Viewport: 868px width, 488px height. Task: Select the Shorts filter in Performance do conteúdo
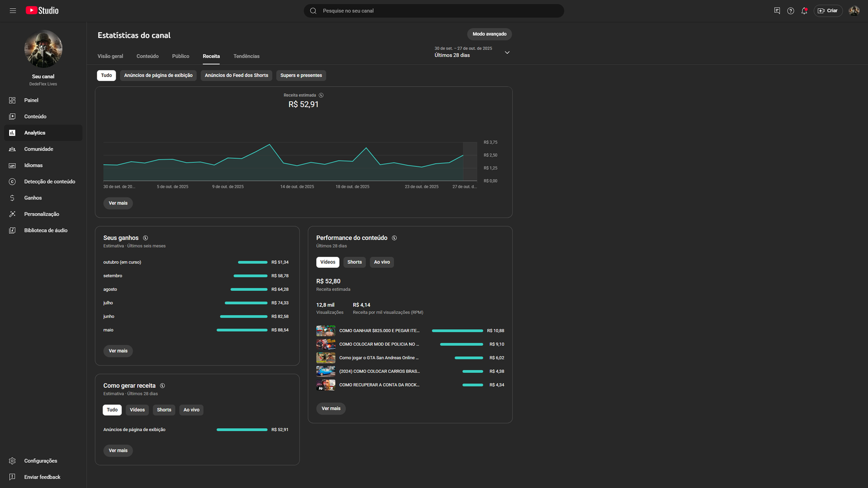tap(354, 262)
